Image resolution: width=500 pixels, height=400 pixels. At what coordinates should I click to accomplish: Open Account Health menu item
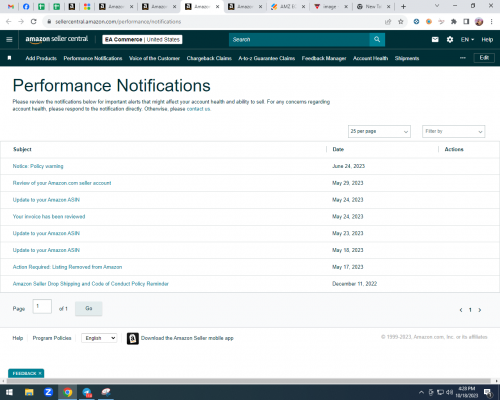tap(370, 58)
